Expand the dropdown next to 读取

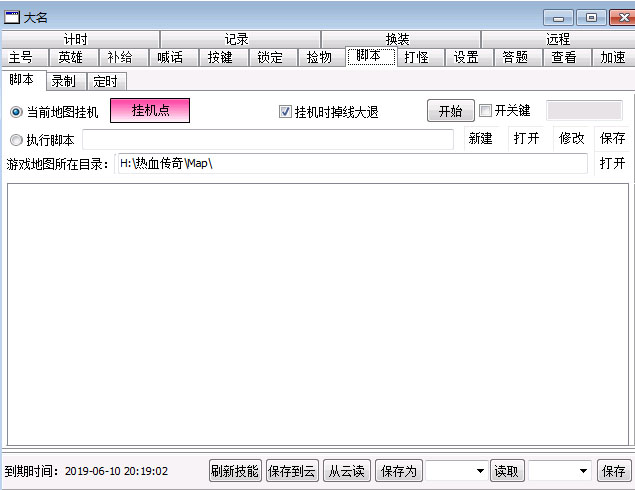click(x=582, y=471)
